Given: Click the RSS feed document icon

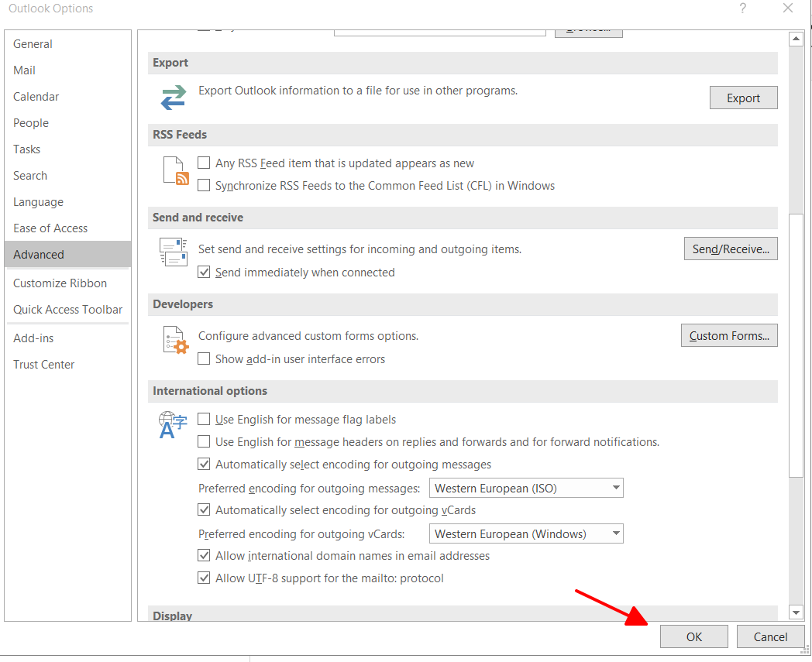Looking at the screenshot, I should pyautogui.click(x=176, y=171).
